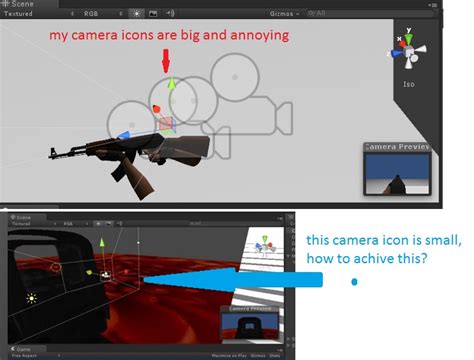
Task: Toggle Iso projection label under orientation gizmo
Action: pos(409,84)
